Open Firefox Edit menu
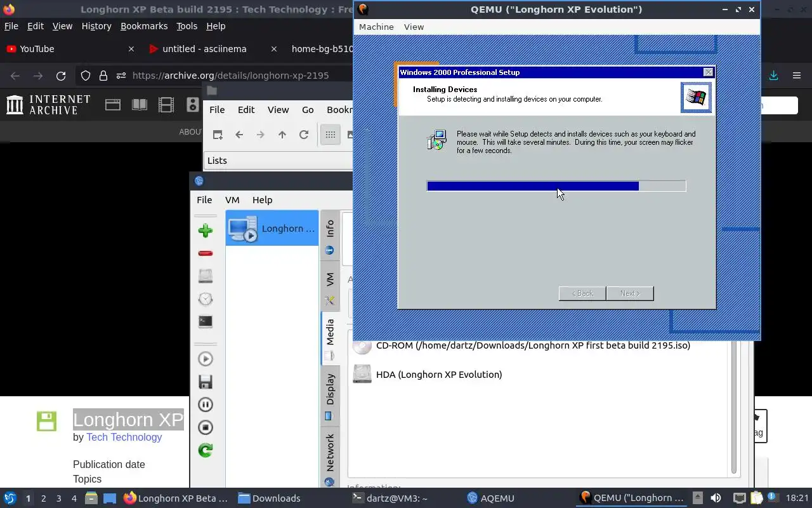Image resolution: width=812 pixels, height=508 pixels. [x=36, y=26]
